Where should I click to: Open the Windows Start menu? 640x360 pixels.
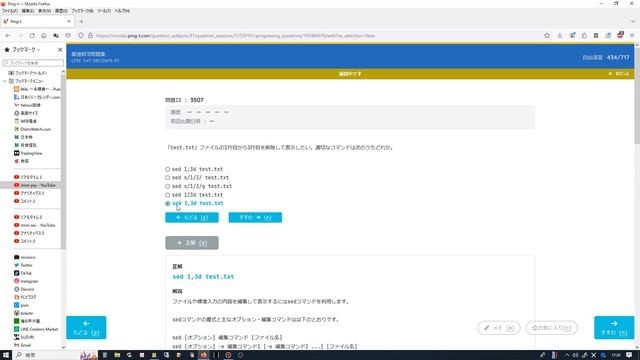coord(6,355)
